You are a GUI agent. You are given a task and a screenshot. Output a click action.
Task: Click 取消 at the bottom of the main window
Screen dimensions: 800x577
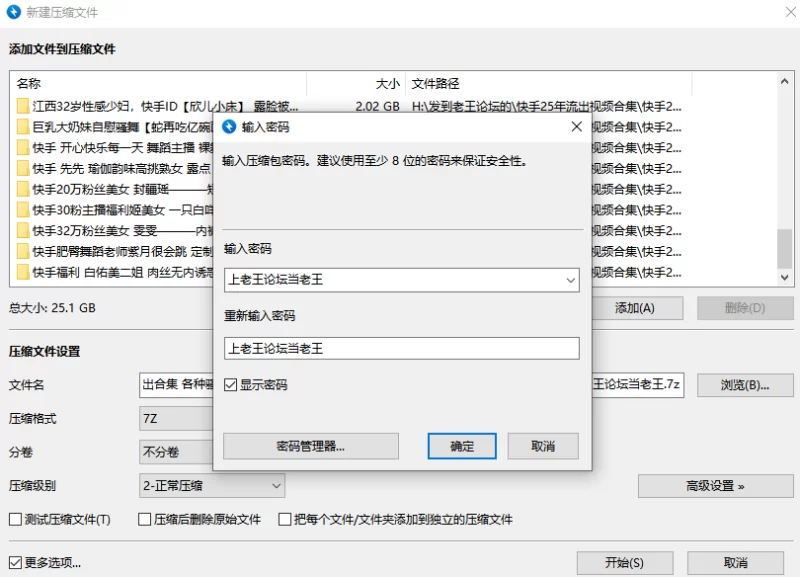[735, 563]
